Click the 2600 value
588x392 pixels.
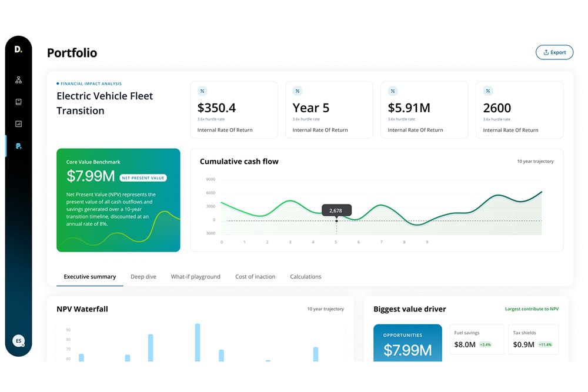pos(497,108)
